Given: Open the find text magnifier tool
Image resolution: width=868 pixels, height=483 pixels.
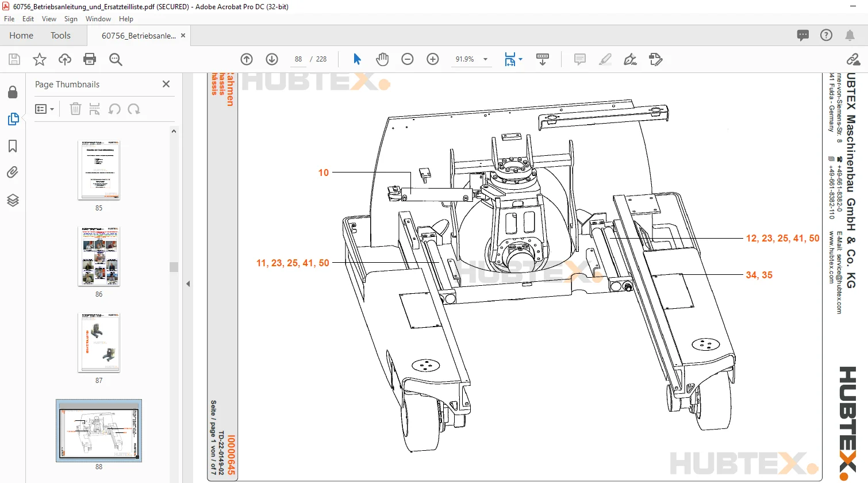Looking at the screenshot, I should click(x=116, y=59).
